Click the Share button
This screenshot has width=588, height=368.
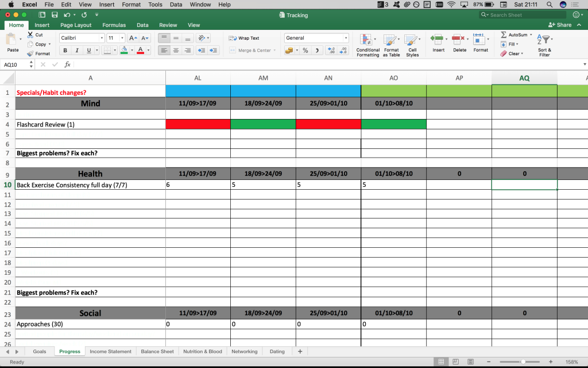coord(560,25)
